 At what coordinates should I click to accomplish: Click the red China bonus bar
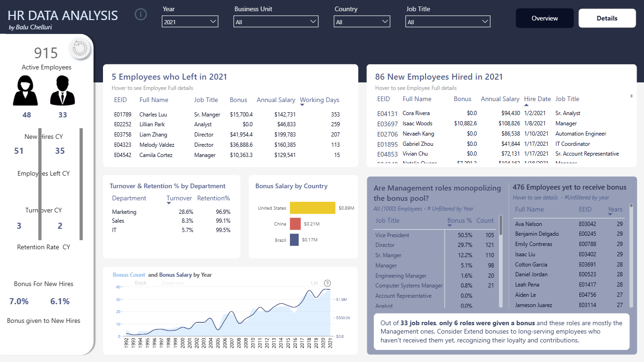click(x=295, y=224)
